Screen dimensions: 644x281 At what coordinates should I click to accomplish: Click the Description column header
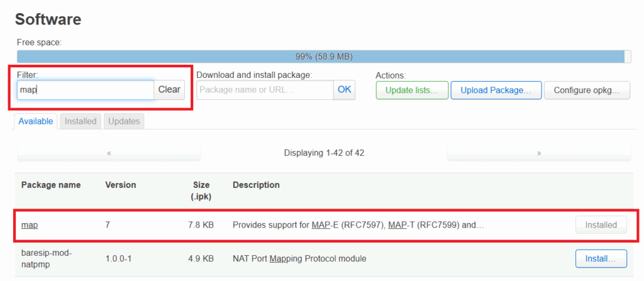[256, 185]
